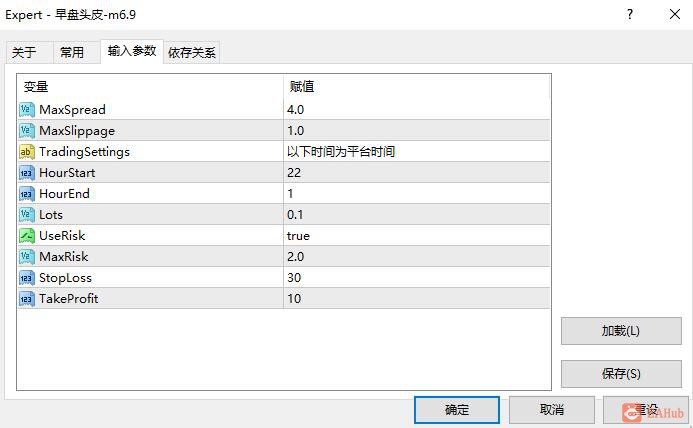Image resolution: width=693 pixels, height=428 pixels.
Task: Click the 取消 cancel button
Action: point(552,410)
